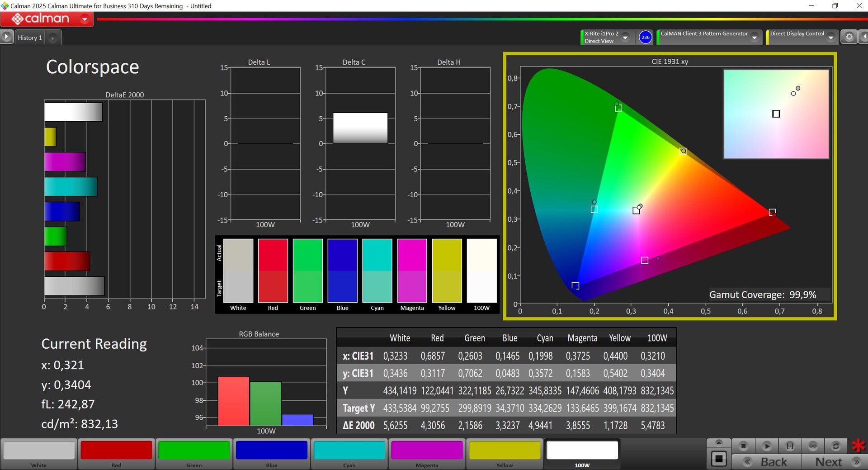This screenshot has width=868, height=470.
Task: Expand the CalMAN Client 3 Pattern Generator dropdown
Action: click(x=755, y=38)
